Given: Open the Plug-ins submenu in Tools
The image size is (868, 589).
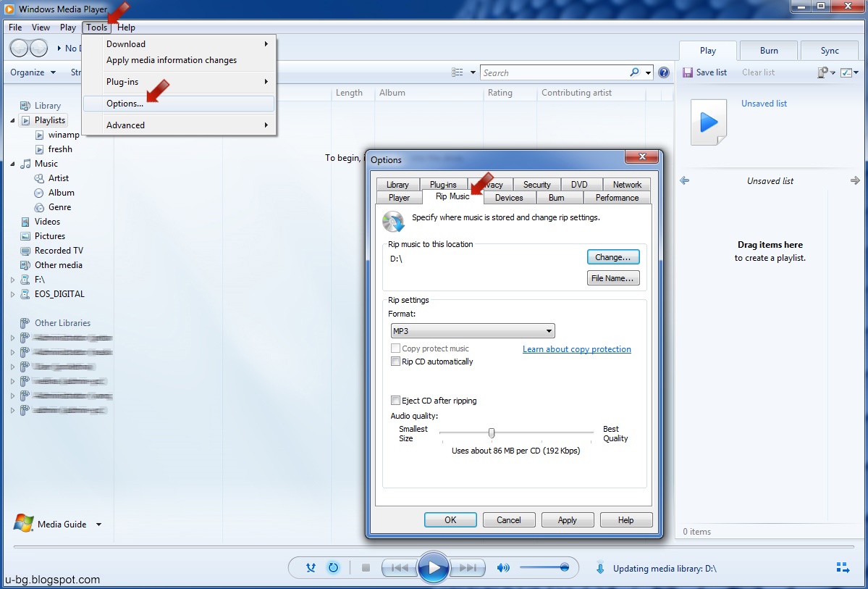Looking at the screenshot, I should [x=179, y=81].
